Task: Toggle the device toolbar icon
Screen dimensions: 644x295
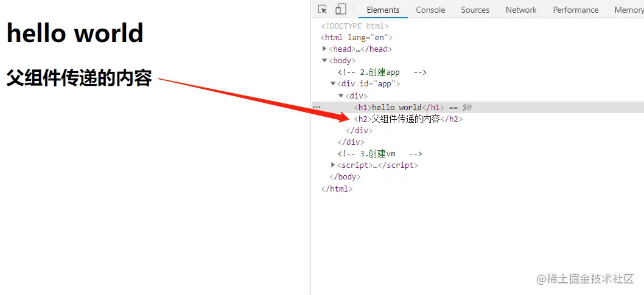Action: pos(340,10)
